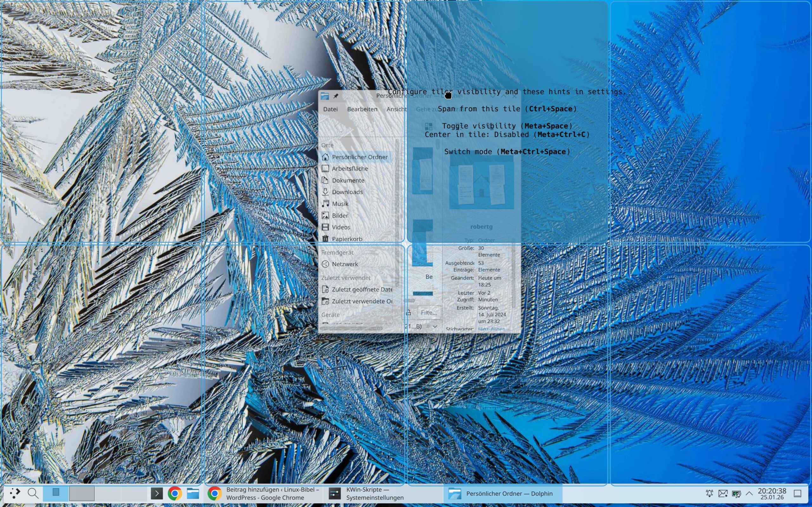Switch to the second virtual desktop
Screen dimensions: 812x507
click(82, 493)
